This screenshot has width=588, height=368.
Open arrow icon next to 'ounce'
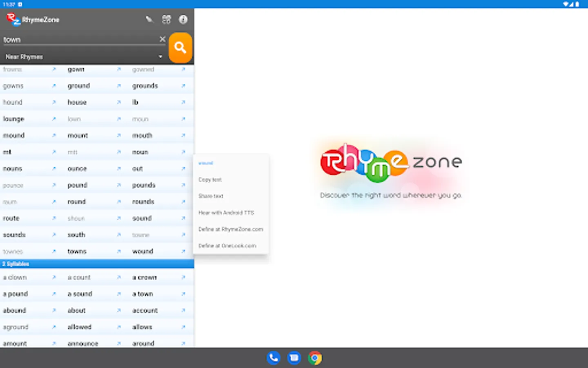click(x=119, y=168)
